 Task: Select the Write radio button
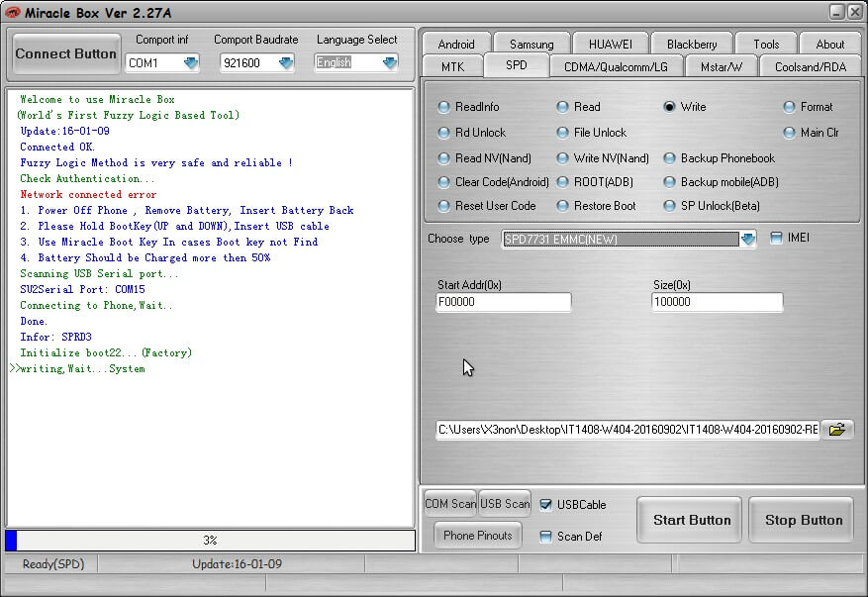pyautogui.click(x=669, y=107)
